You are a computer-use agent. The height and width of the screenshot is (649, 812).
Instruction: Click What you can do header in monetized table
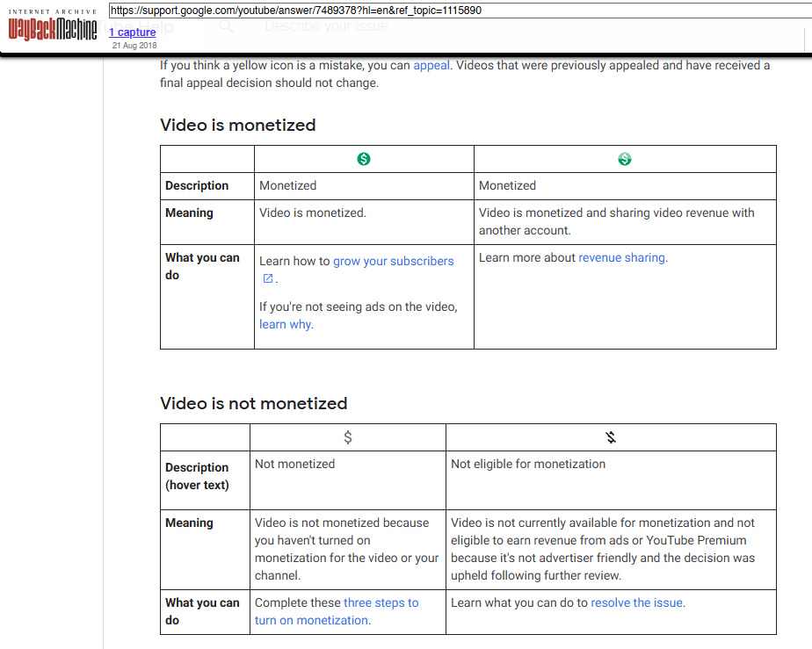pos(207,297)
